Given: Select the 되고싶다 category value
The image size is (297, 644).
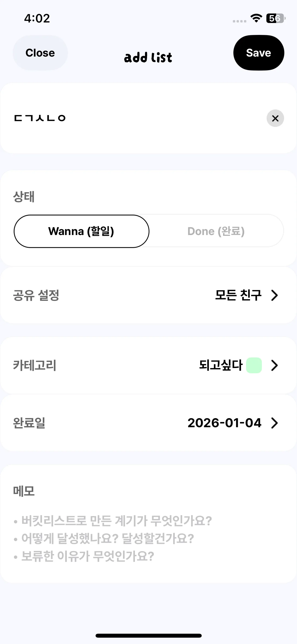Looking at the screenshot, I should [221, 365].
